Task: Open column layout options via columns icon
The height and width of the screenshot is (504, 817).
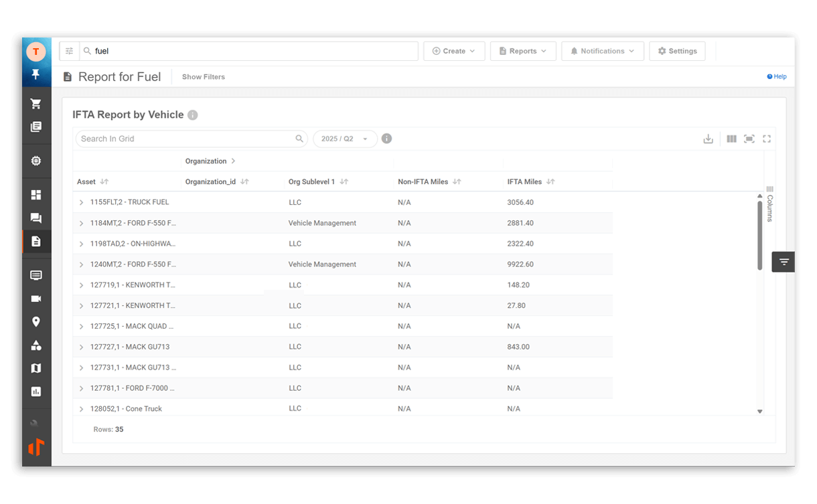Action: point(731,139)
